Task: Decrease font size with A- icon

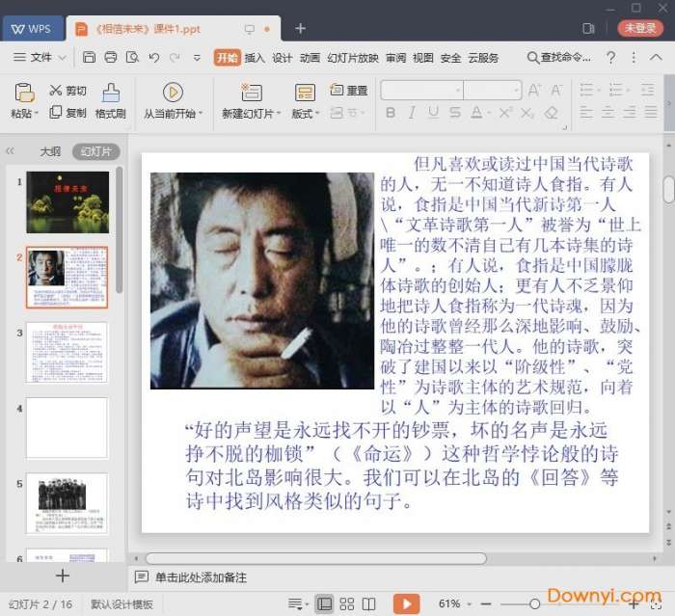Action: (x=556, y=90)
